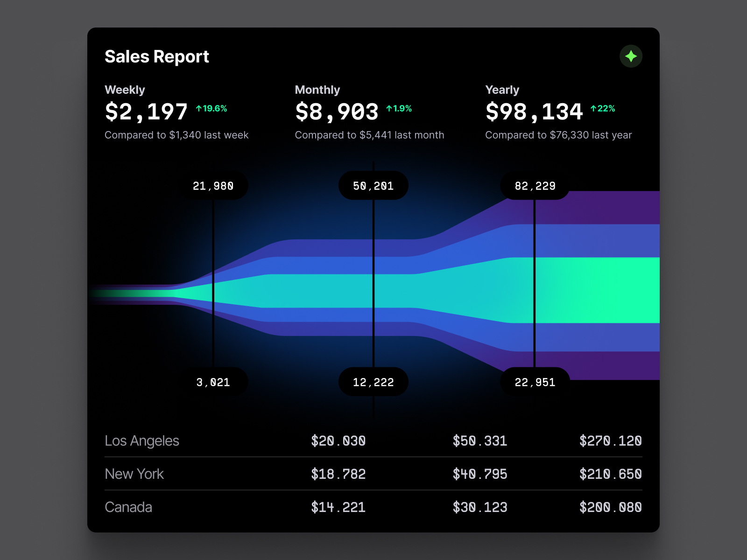Open Los Angeles sales details

pos(142,441)
